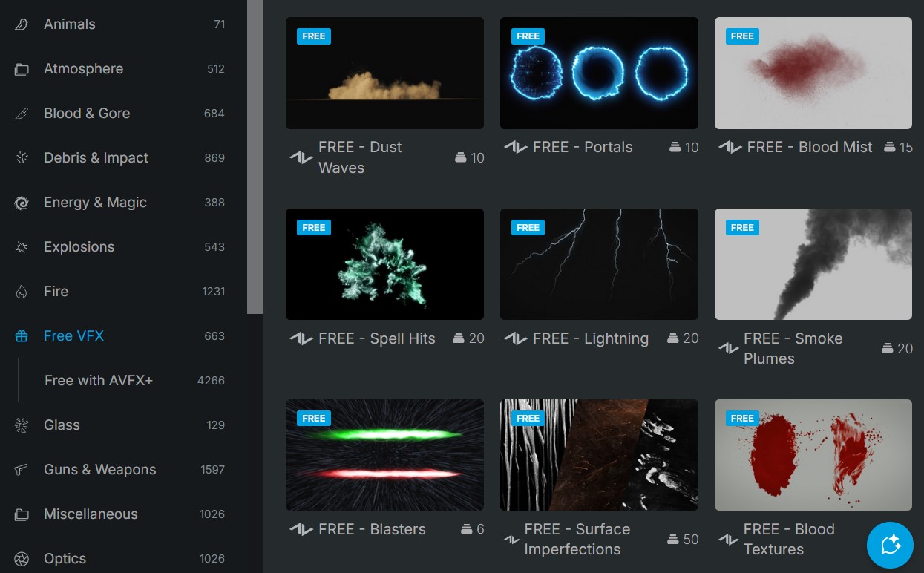Open the FREE - Portals title link
The width and height of the screenshot is (924, 573).
[583, 147]
